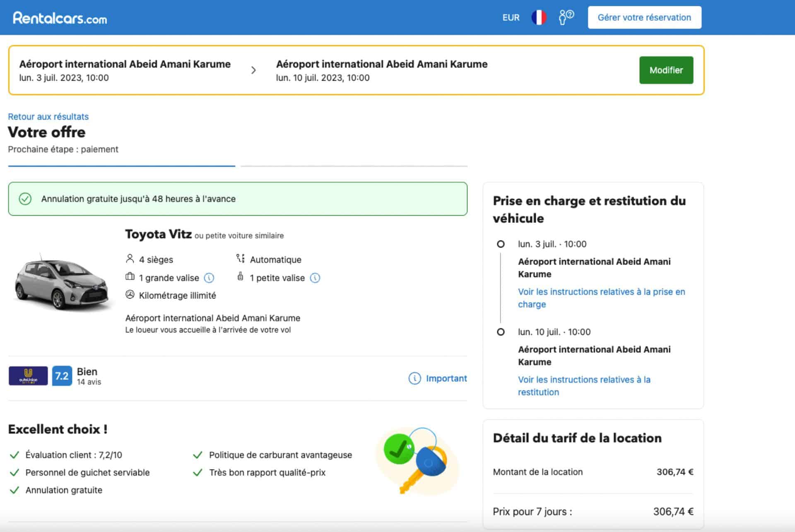Screen dimensions: 795x532
Task: Click Prochaine étape : paiement text
Action: point(63,149)
